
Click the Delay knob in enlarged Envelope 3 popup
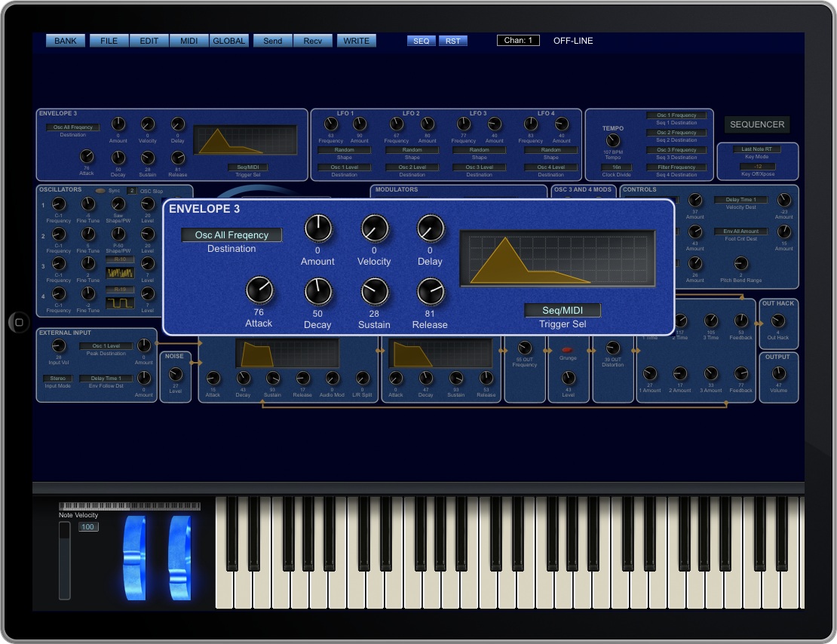coord(431,228)
